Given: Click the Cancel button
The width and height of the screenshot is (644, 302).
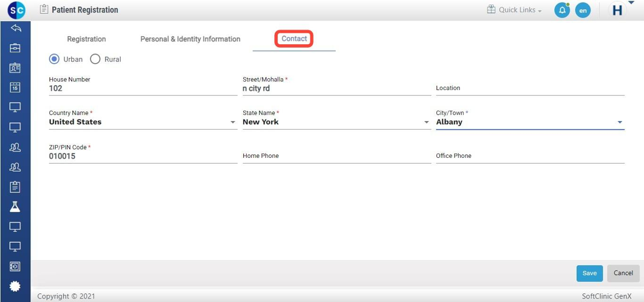Looking at the screenshot, I should [623, 273].
